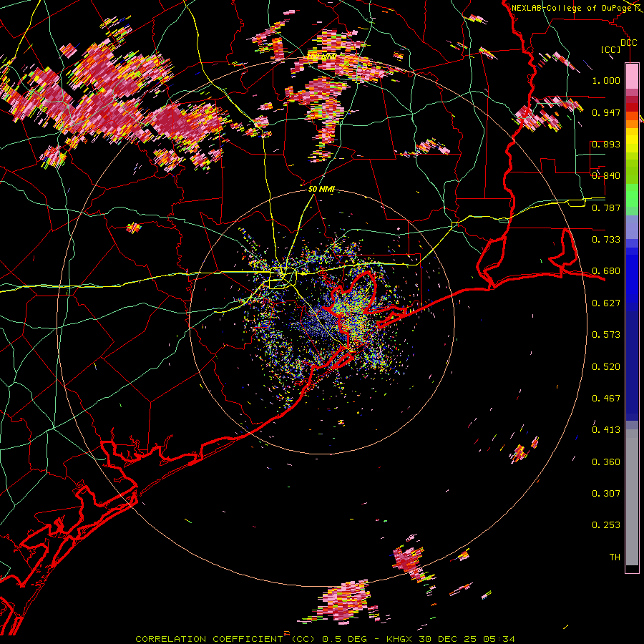The height and width of the screenshot is (644, 644).
Task: Pick the bright green band of color scale
Action: click(632, 195)
